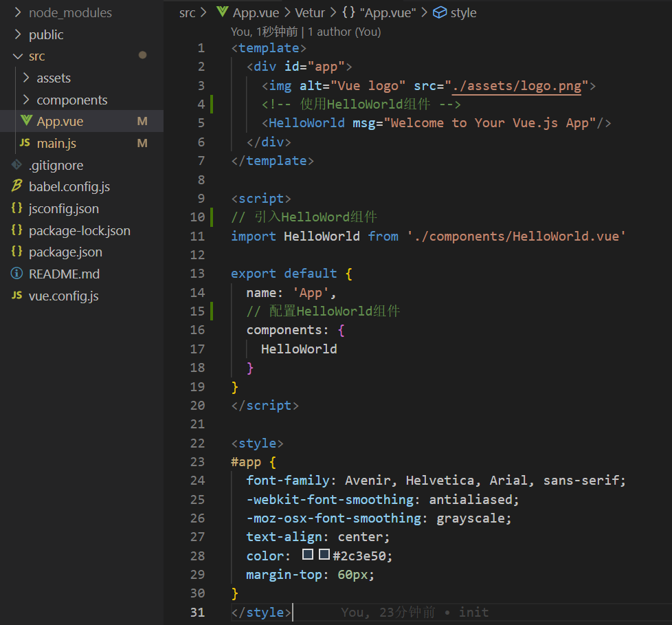Click the 'text-align' property on line 27

coord(284,537)
